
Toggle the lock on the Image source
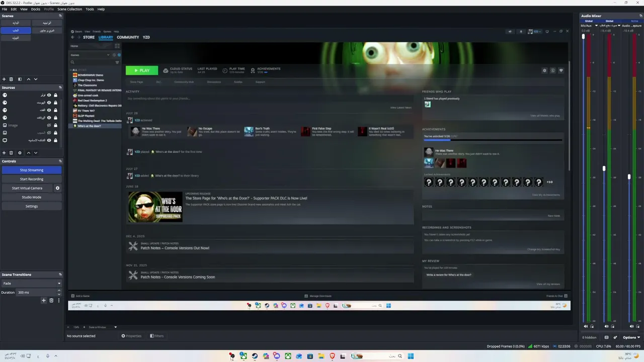pyautogui.click(x=55, y=125)
